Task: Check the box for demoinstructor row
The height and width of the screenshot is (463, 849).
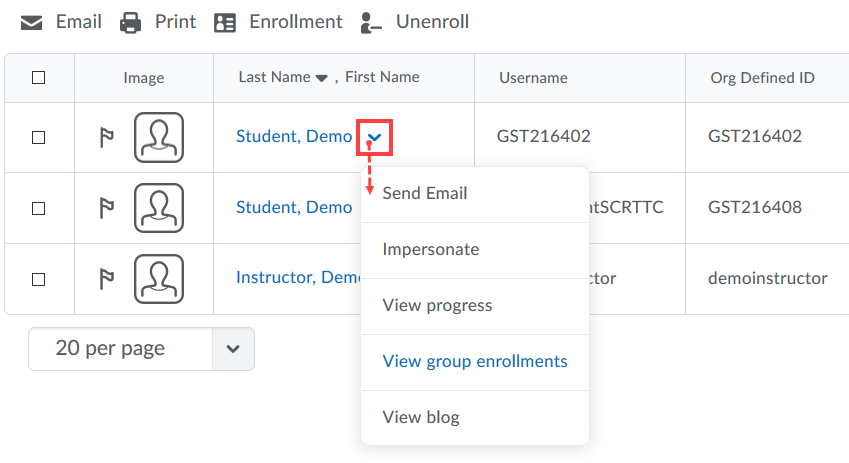Action: [38, 279]
